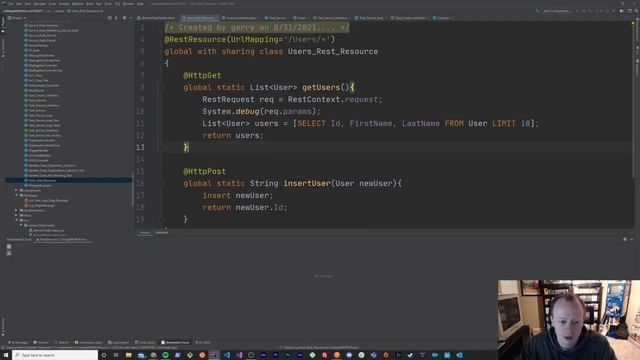The height and width of the screenshot is (360, 640).
Task: Open the Window menu
Action: [x=128, y=4]
